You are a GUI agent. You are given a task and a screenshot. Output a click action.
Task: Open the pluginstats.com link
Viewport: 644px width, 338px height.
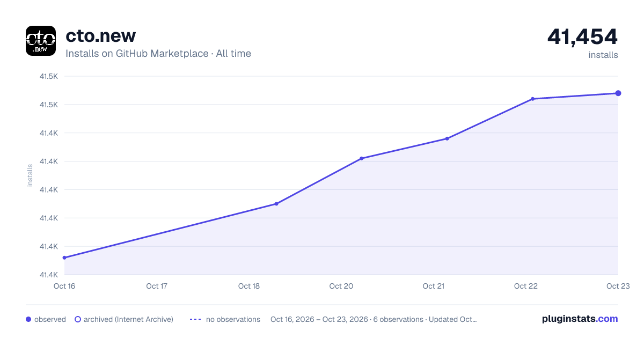(x=580, y=319)
